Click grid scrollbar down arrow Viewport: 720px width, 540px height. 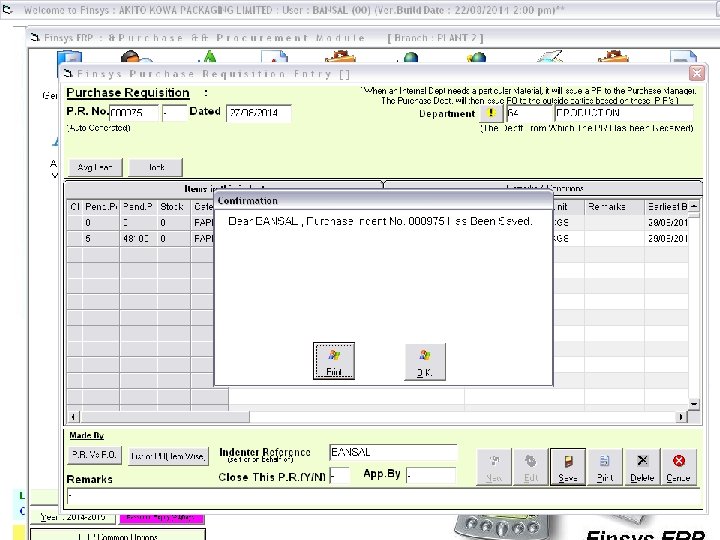(694, 404)
